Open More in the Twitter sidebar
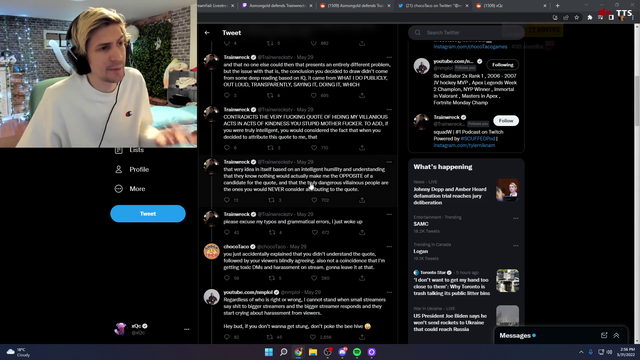Screen dimensions: 640x360 [130, 189]
